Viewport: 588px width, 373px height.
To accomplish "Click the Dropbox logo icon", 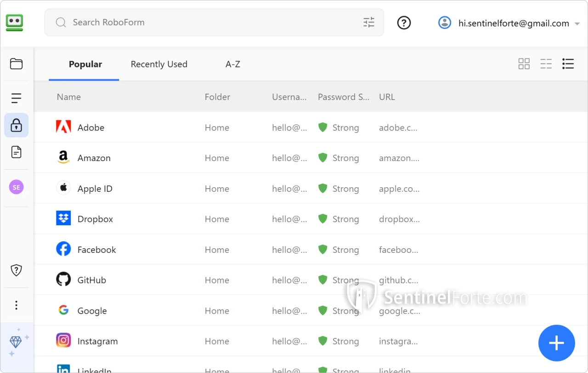I will click(x=63, y=219).
